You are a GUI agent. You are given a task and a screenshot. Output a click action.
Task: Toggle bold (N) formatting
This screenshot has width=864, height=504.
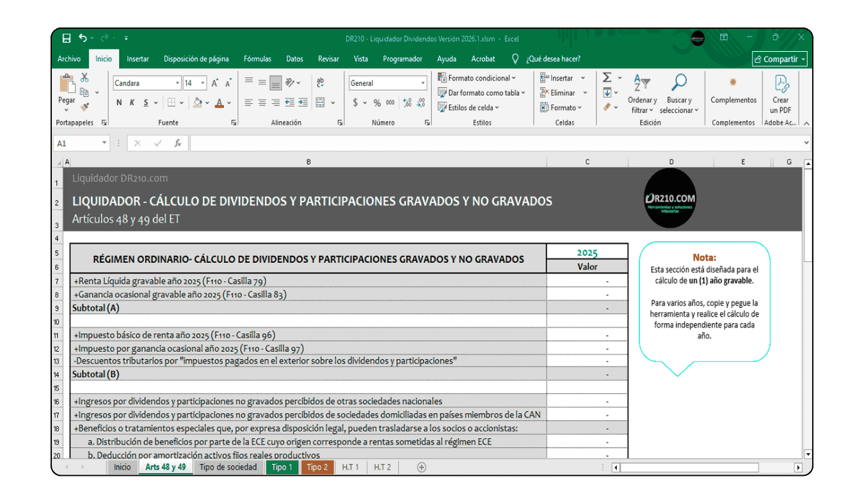(x=119, y=103)
